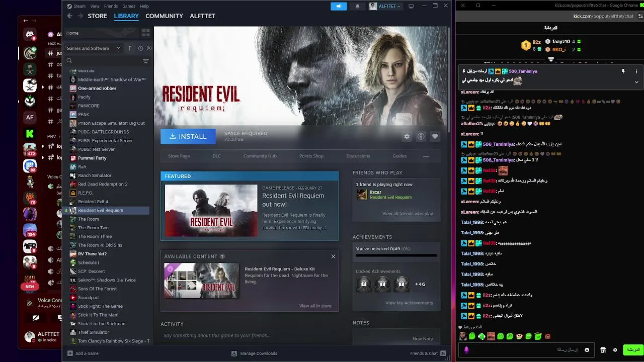
Task: Open the DLC link
Action: 216,156
